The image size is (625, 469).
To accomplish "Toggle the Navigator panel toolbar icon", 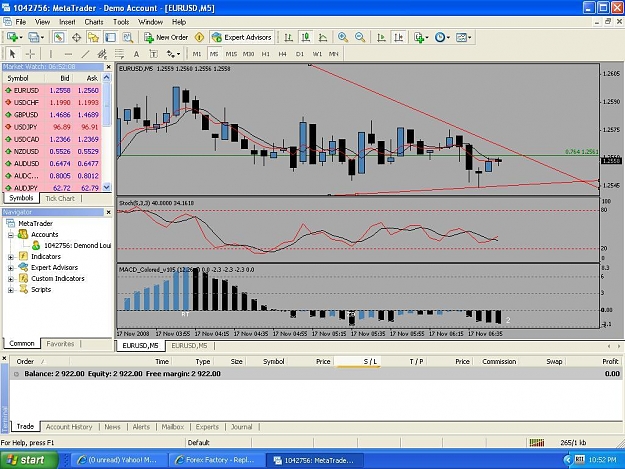I will click(93, 37).
